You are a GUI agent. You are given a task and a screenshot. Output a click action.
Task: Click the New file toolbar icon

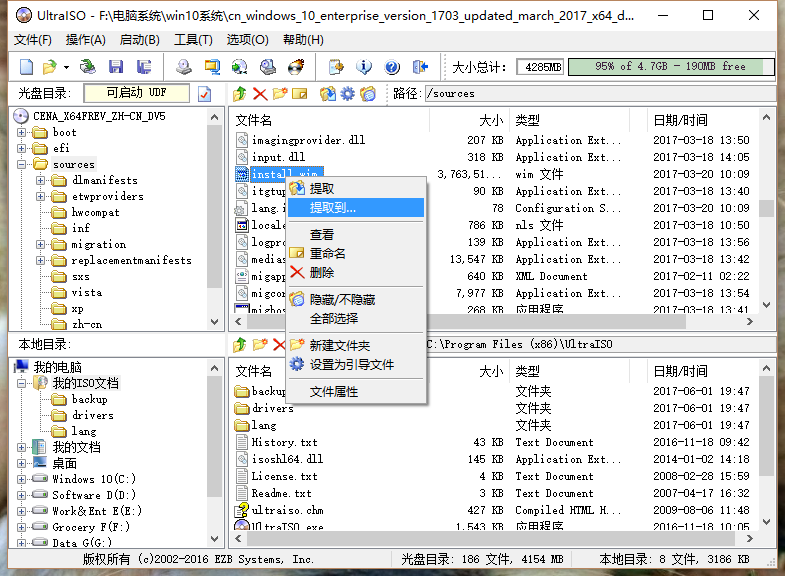click(27, 67)
